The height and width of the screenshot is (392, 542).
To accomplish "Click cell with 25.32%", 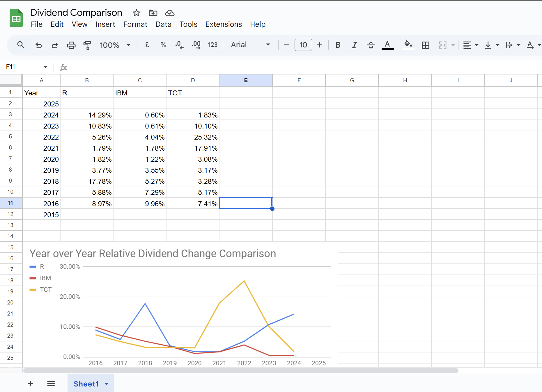I will 193,137.
